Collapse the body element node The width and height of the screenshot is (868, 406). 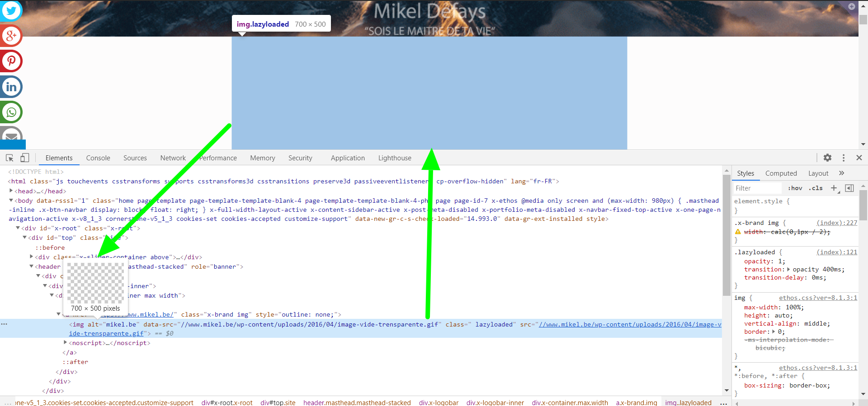click(x=11, y=200)
